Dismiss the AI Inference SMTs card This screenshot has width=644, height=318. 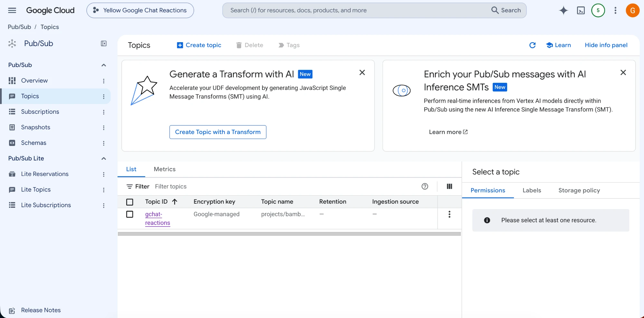[623, 72]
